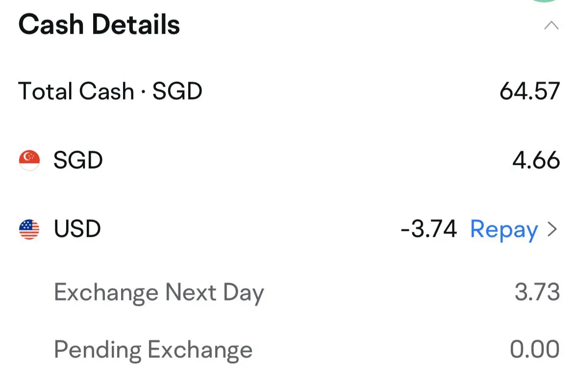Tap the Pending Exchange label
The width and height of the screenshot is (578, 392).
(x=153, y=350)
